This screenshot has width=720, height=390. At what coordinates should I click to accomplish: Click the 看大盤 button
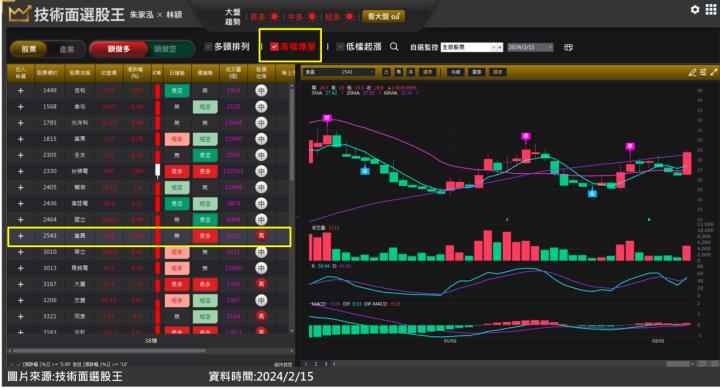coord(383,17)
